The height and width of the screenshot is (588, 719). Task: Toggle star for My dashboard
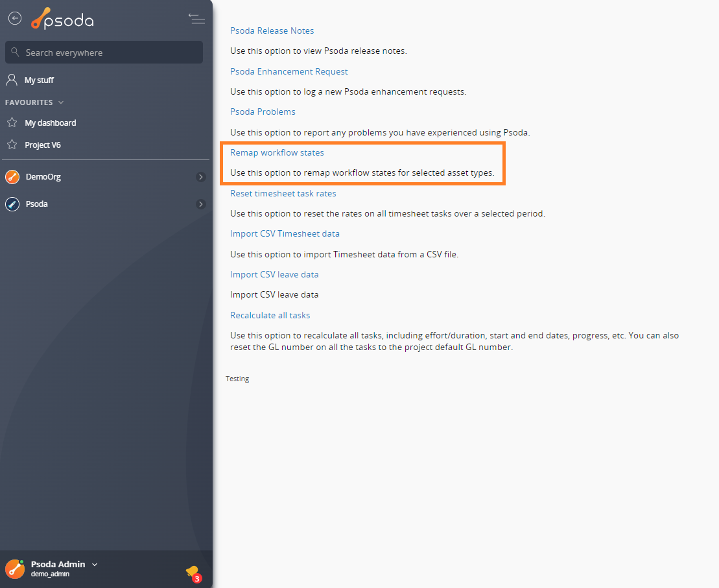click(x=12, y=123)
